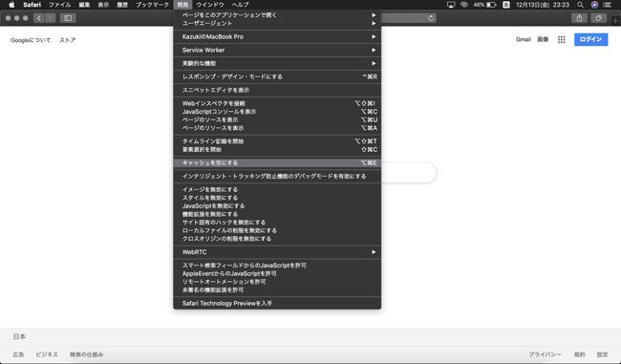Screen dimensions: 621x364
Task: Open the プライバシー footer link
Action: [x=545, y=354]
